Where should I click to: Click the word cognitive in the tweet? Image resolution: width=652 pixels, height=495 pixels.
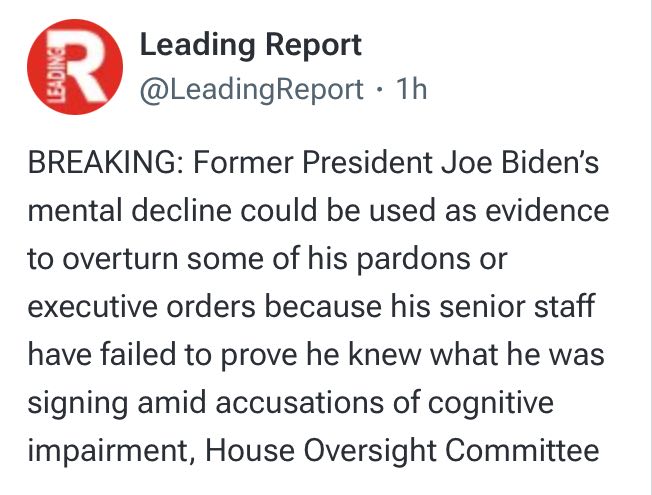click(491, 403)
